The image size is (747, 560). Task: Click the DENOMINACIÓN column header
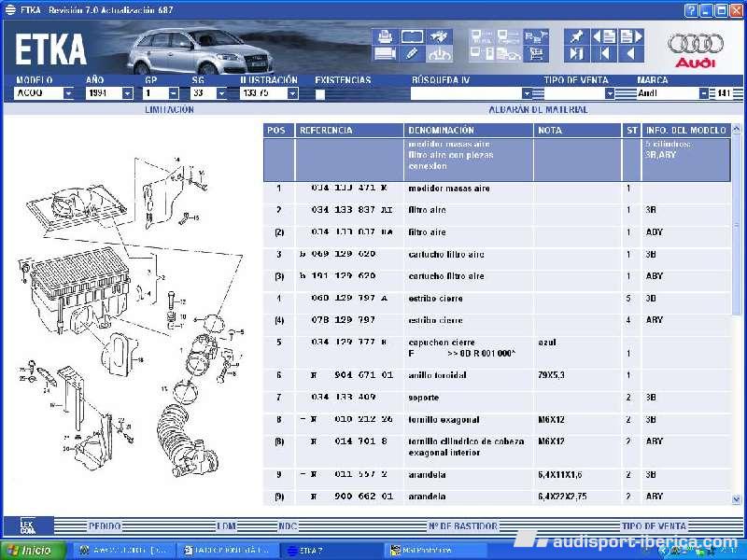[469, 130]
